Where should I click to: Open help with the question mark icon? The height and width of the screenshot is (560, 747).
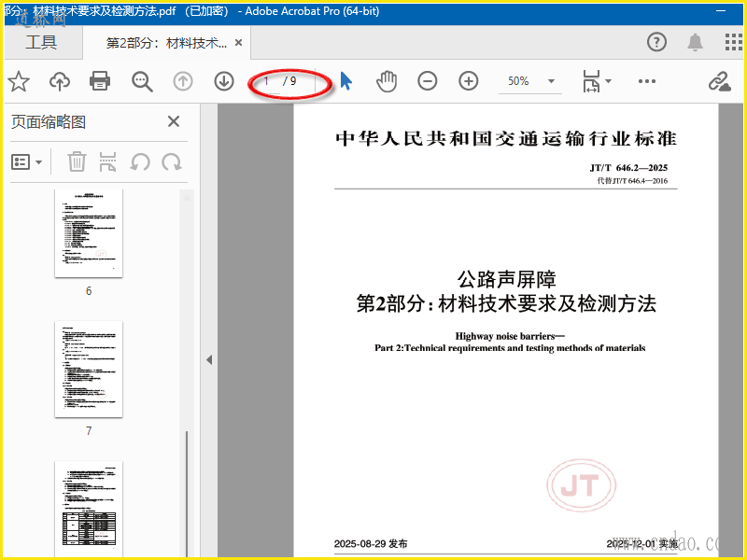(656, 42)
